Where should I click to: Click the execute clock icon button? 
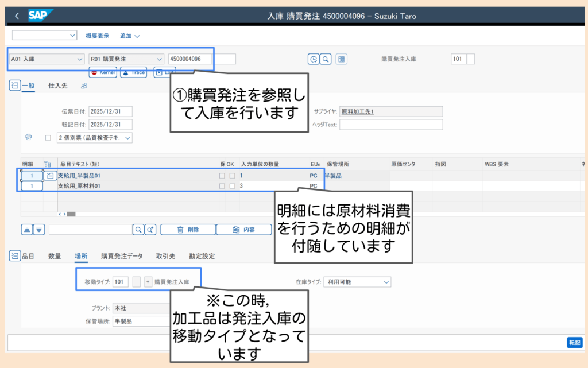(x=313, y=59)
